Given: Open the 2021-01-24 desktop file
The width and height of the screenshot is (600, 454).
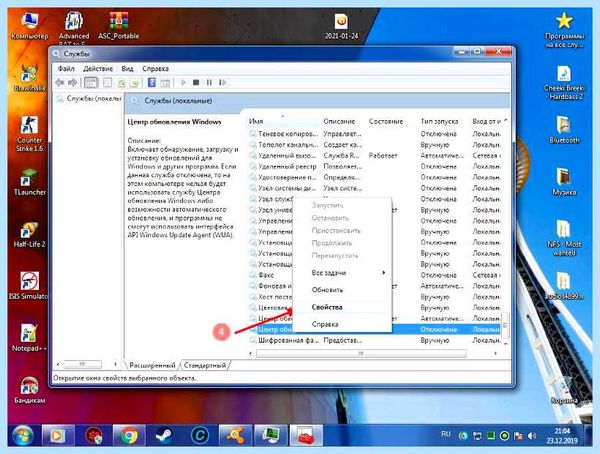Looking at the screenshot, I should click(341, 26).
